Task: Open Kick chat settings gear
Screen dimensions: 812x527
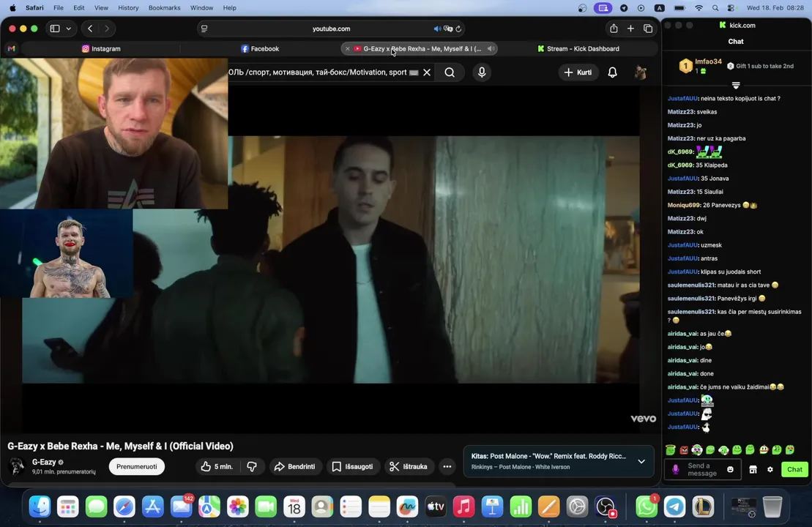Action: [770, 469]
